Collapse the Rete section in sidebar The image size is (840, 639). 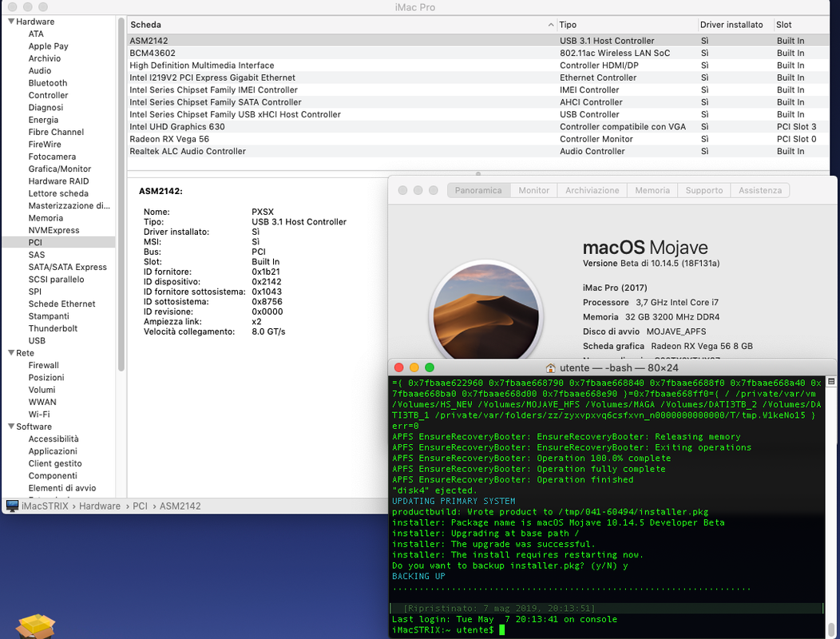coord(10,353)
